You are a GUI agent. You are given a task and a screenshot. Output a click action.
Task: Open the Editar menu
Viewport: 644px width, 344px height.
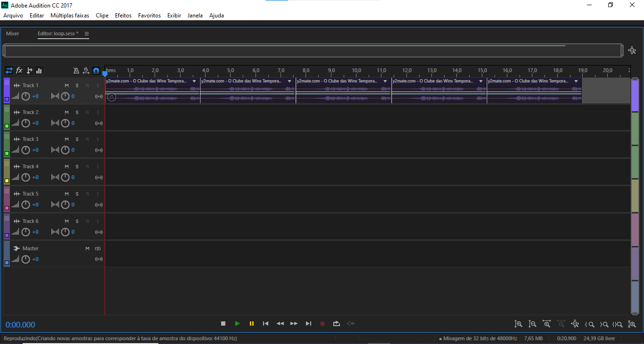coord(37,16)
